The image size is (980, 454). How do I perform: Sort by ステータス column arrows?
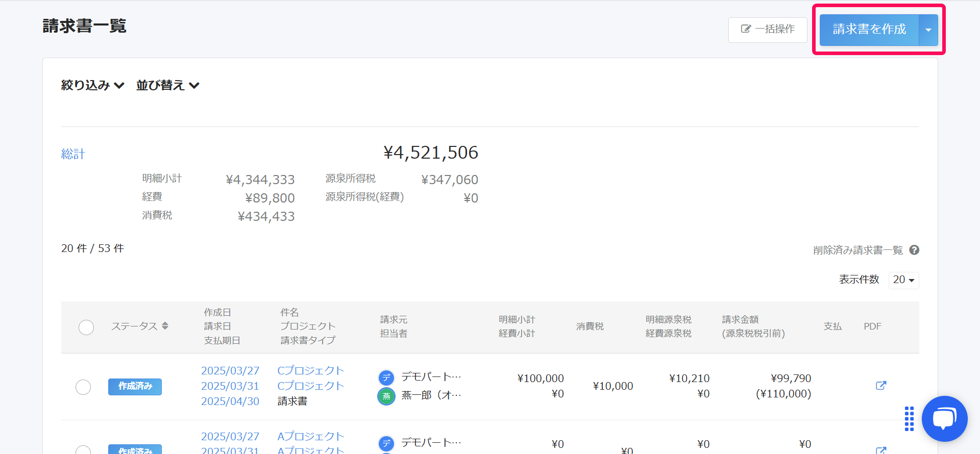[x=165, y=326]
